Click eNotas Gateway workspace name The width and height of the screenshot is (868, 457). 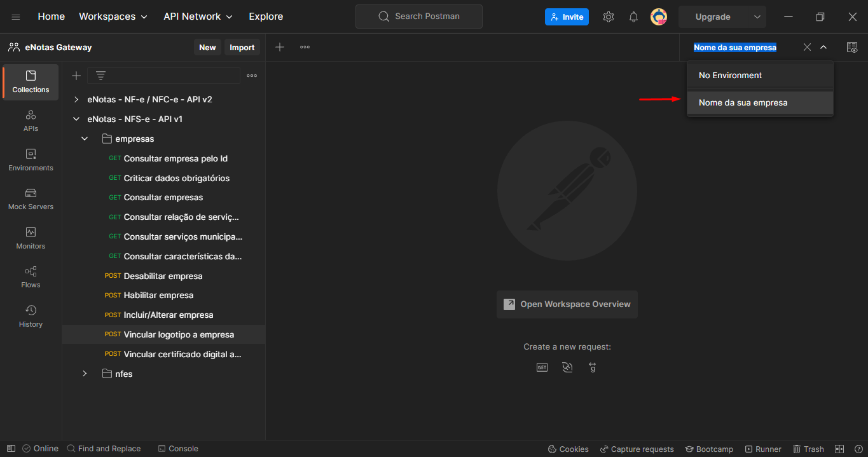click(59, 47)
